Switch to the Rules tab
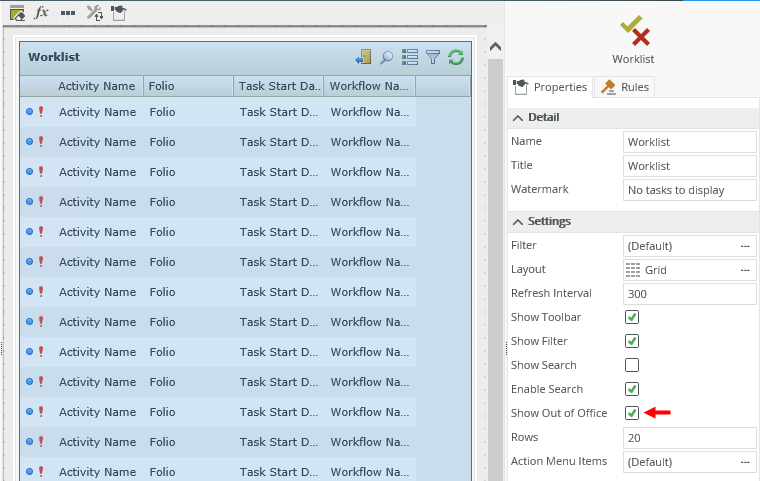The height and width of the screenshot is (481, 760). pos(625,87)
